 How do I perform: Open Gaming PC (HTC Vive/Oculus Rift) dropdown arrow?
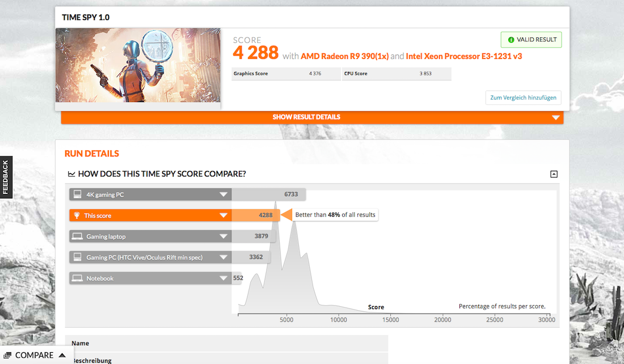coord(224,257)
